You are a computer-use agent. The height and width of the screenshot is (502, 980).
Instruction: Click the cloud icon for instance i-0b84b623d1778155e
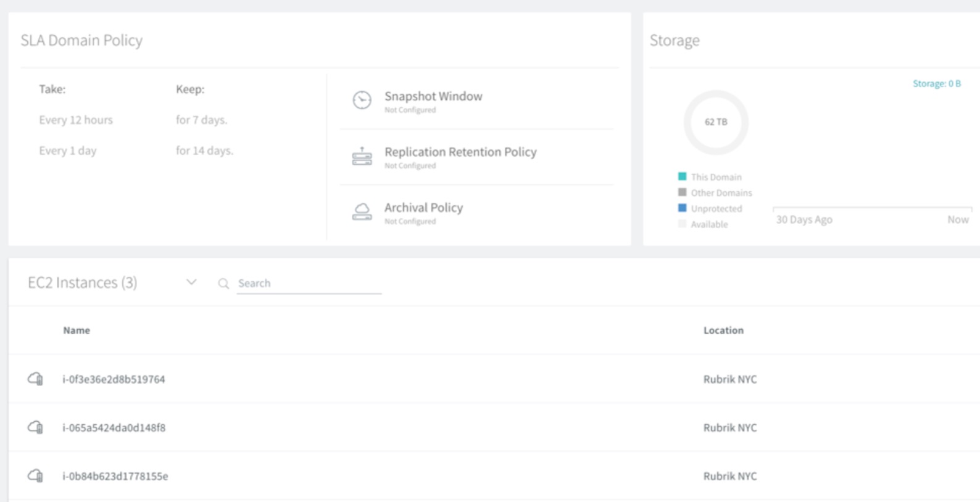click(36, 476)
